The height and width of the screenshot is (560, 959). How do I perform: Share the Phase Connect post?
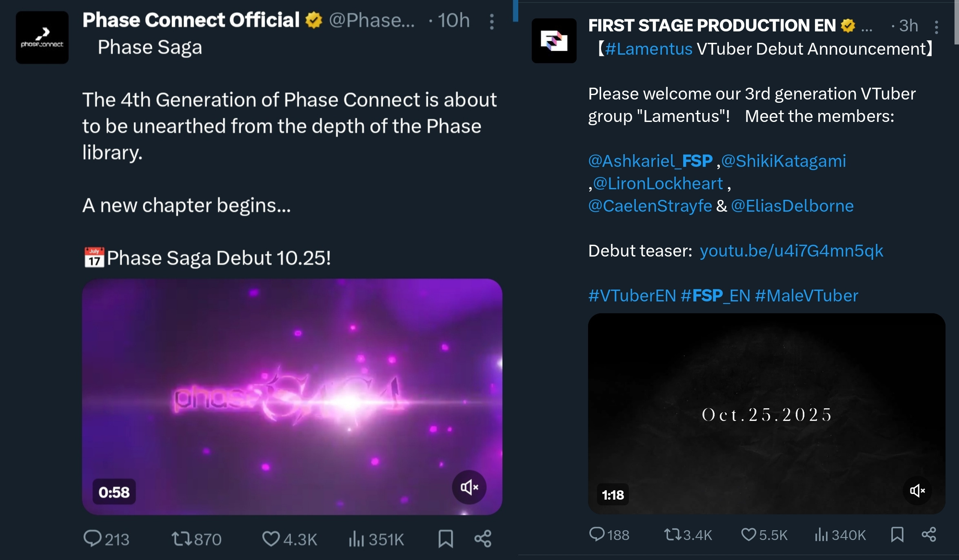pos(483,538)
